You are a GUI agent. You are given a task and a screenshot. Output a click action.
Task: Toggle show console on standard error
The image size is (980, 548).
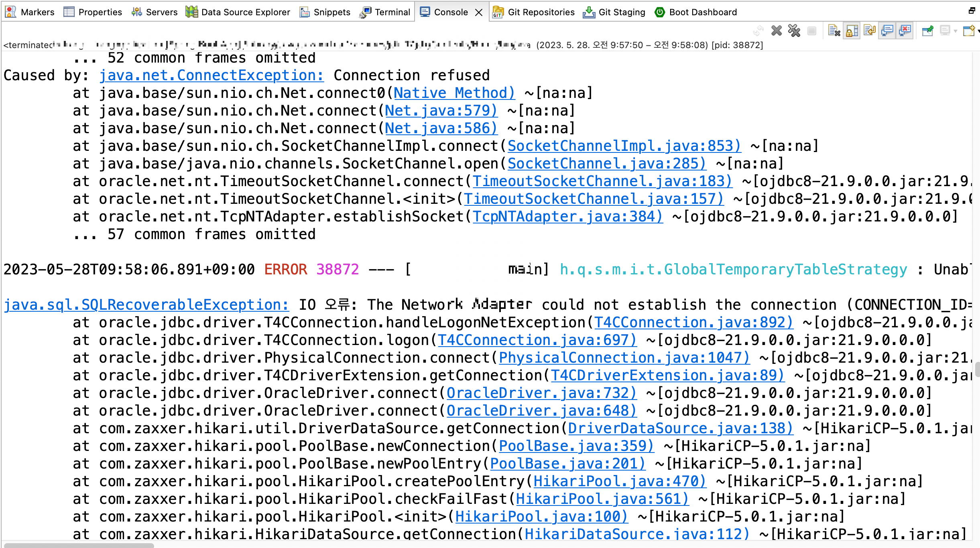[x=905, y=30]
